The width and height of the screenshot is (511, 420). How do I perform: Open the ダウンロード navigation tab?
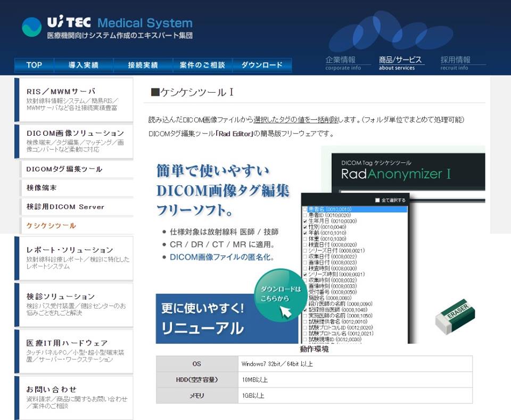(x=262, y=65)
